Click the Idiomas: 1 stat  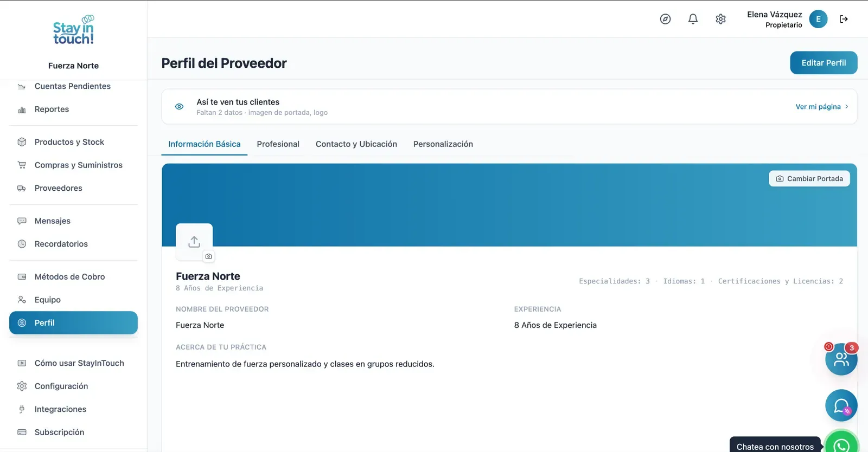point(684,281)
